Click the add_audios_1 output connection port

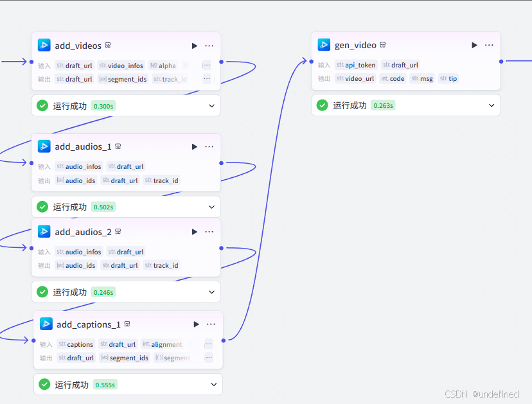point(221,163)
